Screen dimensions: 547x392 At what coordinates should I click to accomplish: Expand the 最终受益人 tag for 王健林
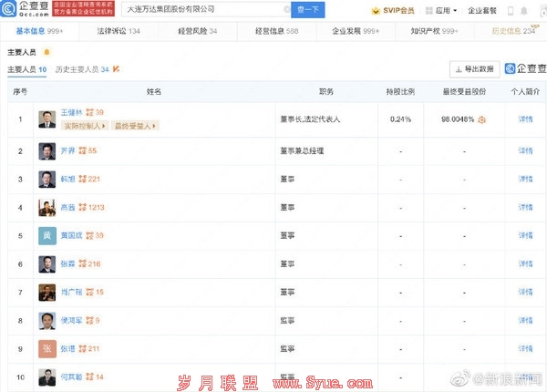135,126
